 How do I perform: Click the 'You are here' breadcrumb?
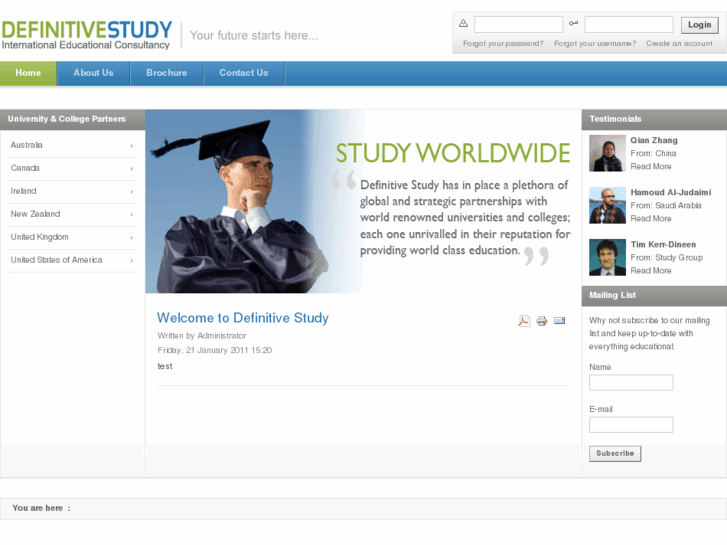tap(41, 508)
